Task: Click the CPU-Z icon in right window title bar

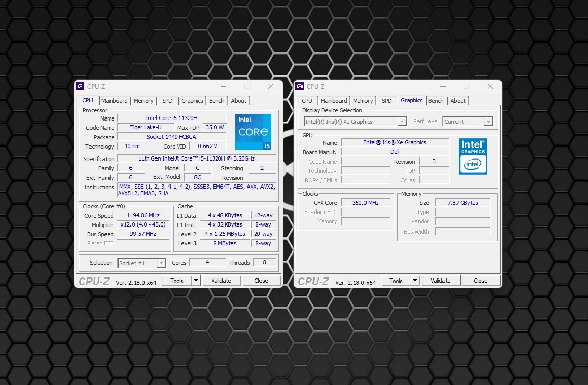Action: tap(299, 87)
